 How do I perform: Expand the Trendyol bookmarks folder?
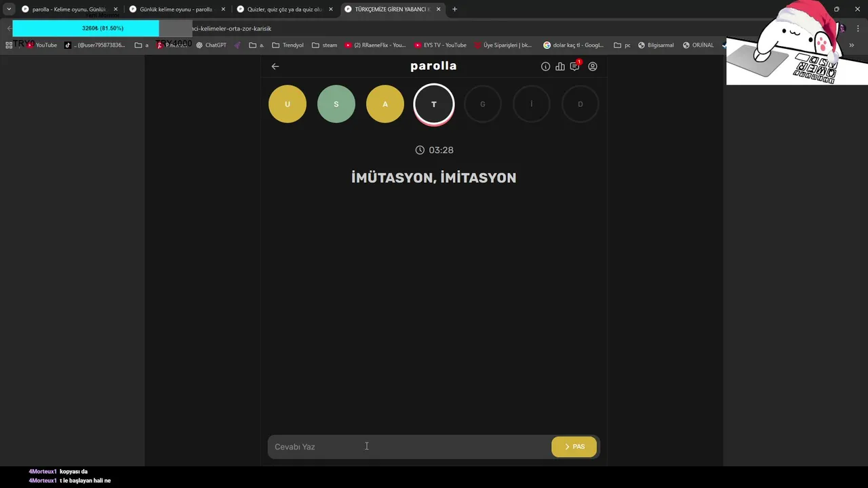[x=288, y=45]
